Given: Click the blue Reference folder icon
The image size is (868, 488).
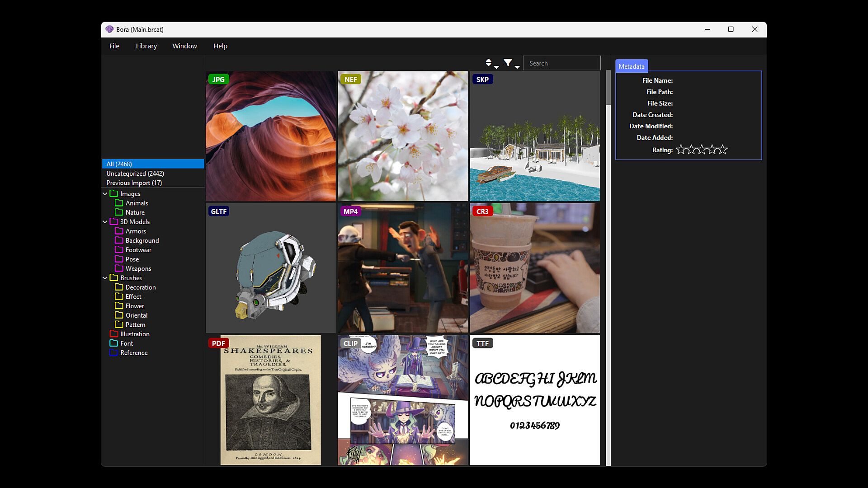Looking at the screenshot, I should pyautogui.click(x=113, y=353).
